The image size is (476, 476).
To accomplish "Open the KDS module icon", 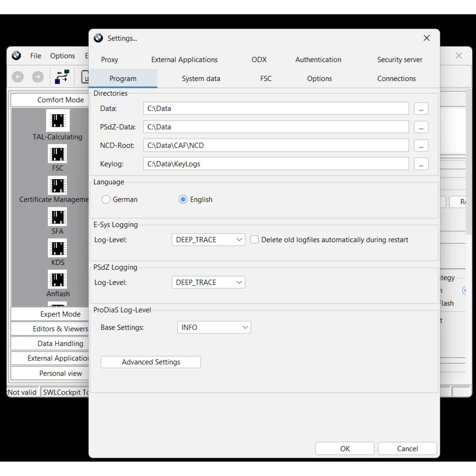I will point(57,248).
